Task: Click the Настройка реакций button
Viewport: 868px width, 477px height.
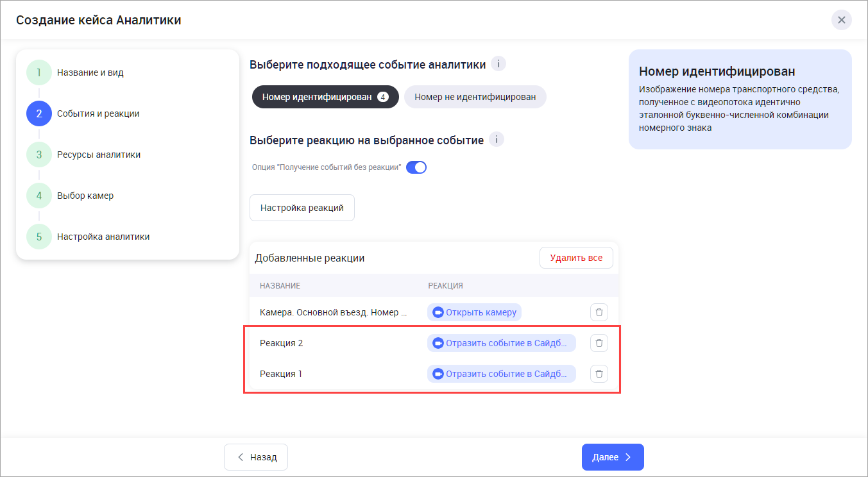Action: [302, 208]
